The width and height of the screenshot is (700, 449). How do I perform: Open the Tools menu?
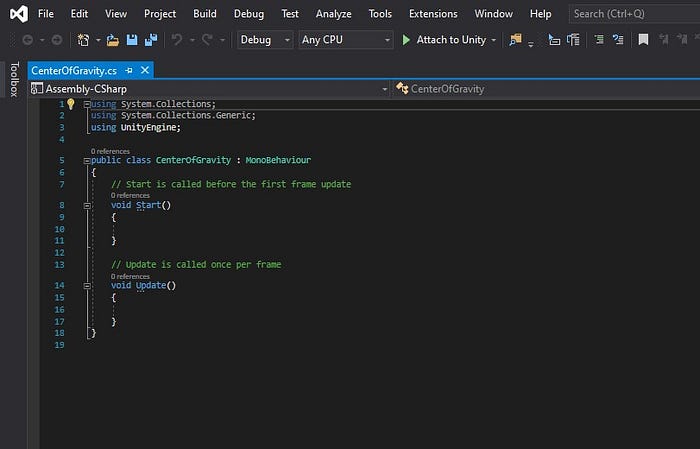(380, 14)
